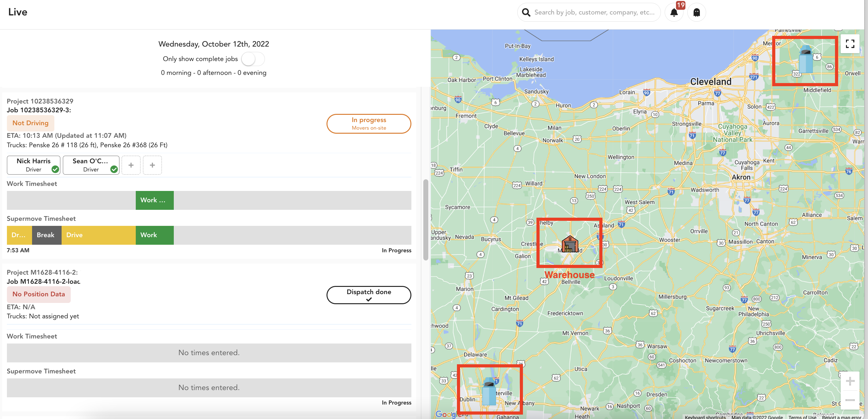Click Project 10238536329 heading
The image size is (868, 419).
(x=40, y=101)
